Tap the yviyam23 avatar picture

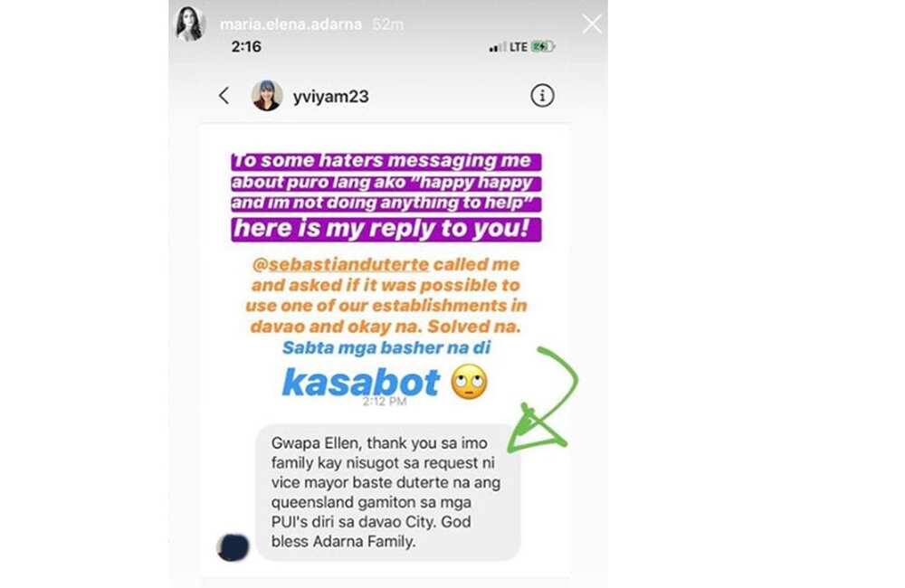267,95
